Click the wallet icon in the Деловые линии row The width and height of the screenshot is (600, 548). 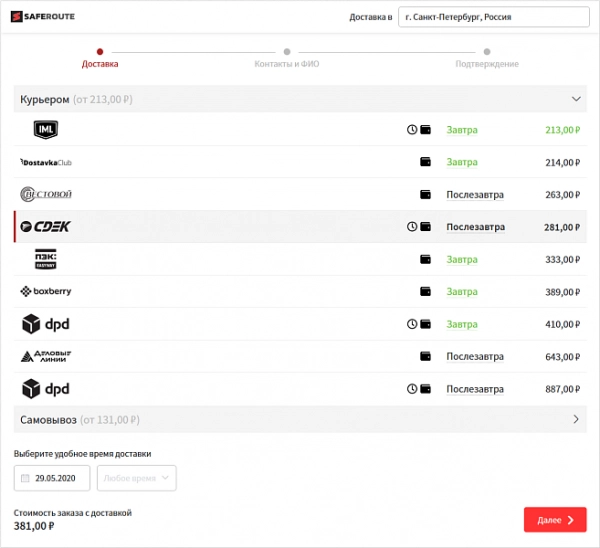[426, 356]
